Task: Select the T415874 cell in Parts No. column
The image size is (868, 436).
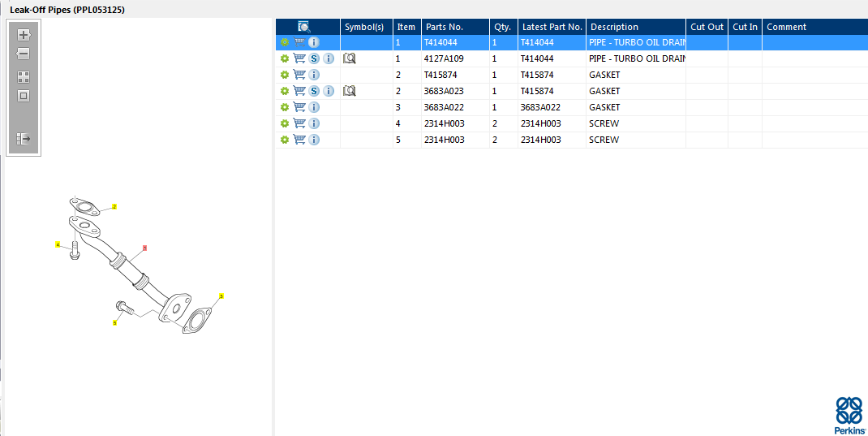Action: coord(455,74)
